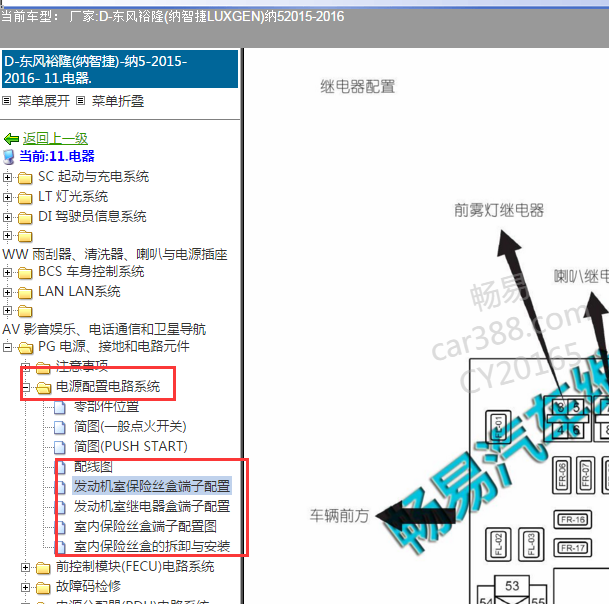The width and height of the screenshot is (609, 604).
Task: Click the folder icon of 注意事项
Action: (x=43, y=367)
